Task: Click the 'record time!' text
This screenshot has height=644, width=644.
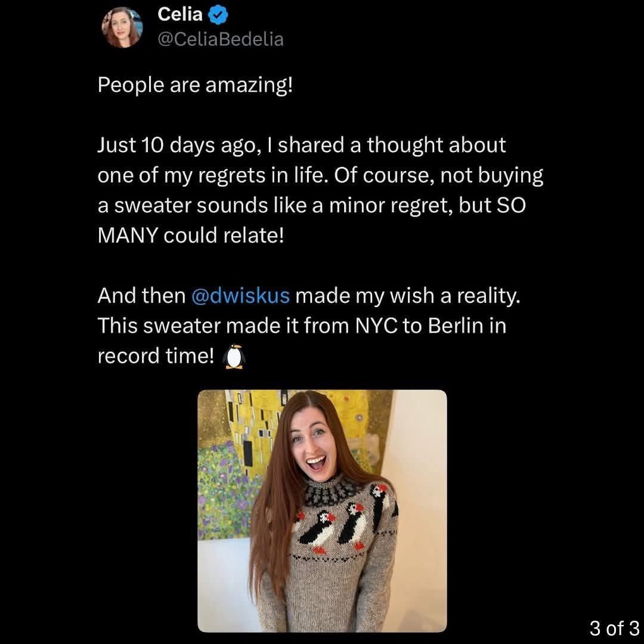Action: coord(156,356)
